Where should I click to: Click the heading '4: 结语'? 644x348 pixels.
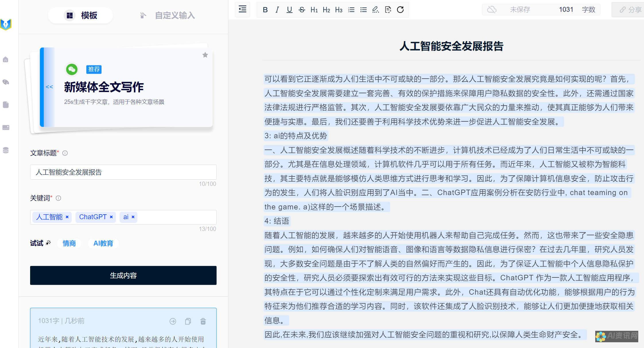tap(277, 221)
